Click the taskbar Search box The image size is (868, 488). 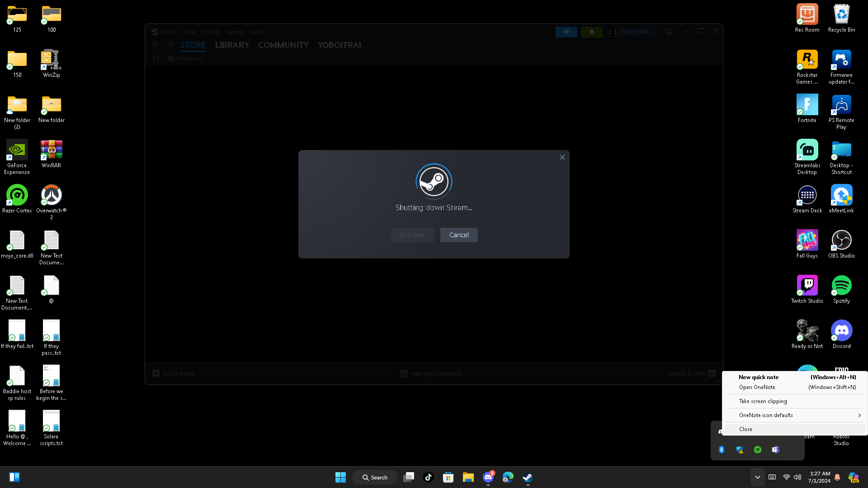375,477
